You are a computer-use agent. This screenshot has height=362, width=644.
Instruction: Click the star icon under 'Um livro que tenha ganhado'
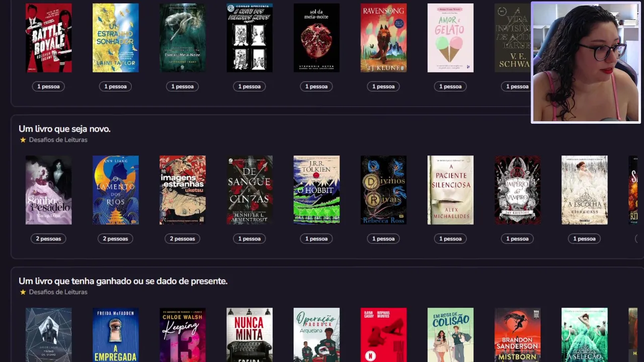point(23,292)
